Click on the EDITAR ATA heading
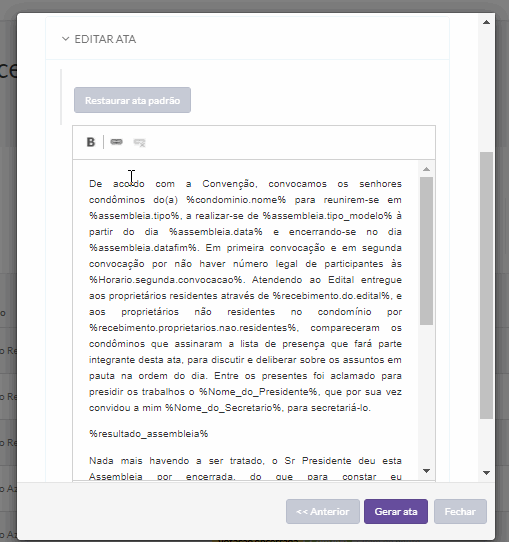The height and width of the screenshot is (542, 509). 105,39
